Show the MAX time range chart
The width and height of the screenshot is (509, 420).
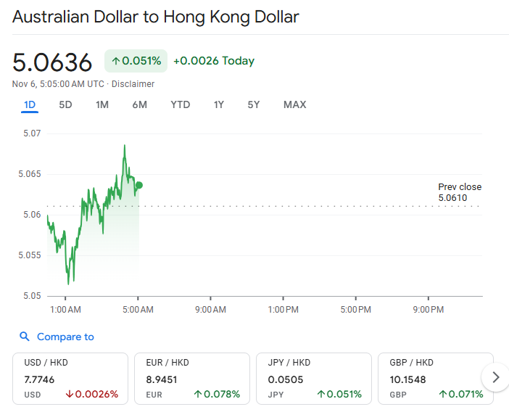tap(294, 104)
